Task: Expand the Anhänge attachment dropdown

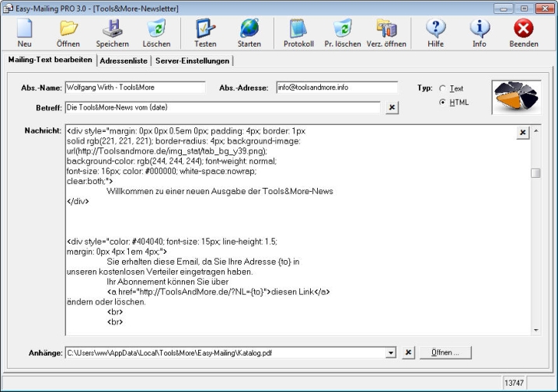Action: pyautogui.click(x=390, y=353)
